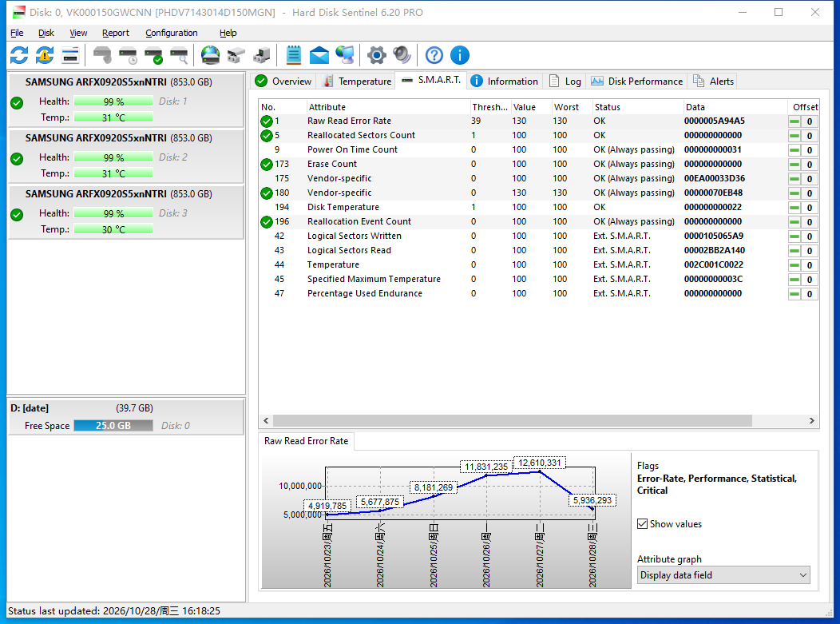Open the Disk Performance tab
This screenshot has width=840, height=624.
(637, 81)
